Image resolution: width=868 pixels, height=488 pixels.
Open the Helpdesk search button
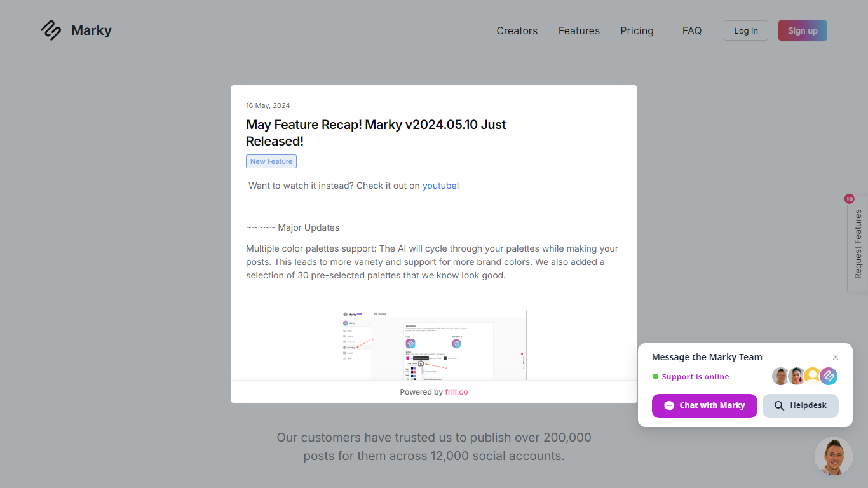point(801,405)
